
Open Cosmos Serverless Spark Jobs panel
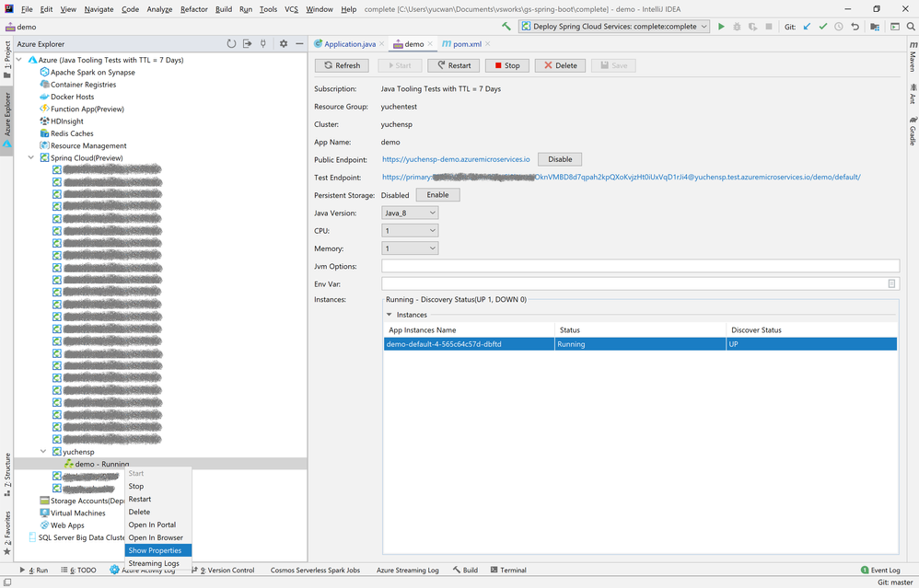(x=315, y=570)
